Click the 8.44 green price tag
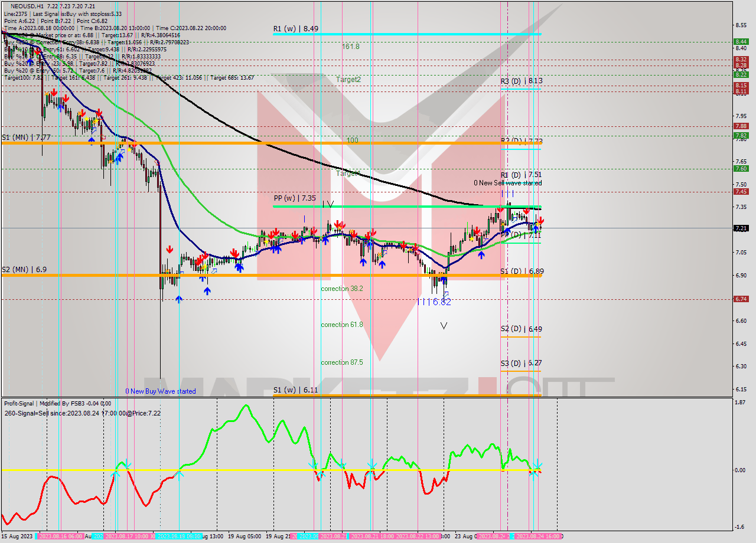This screenshot has width=756, height=543. pyautogui.click(x=741, y=41)
